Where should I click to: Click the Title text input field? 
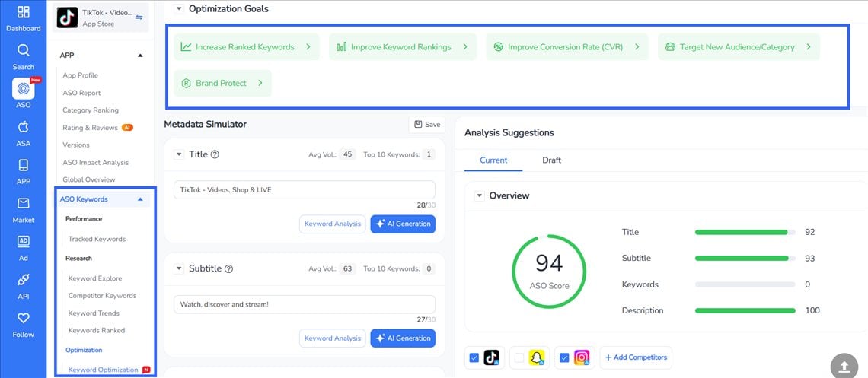pos(305,189)
